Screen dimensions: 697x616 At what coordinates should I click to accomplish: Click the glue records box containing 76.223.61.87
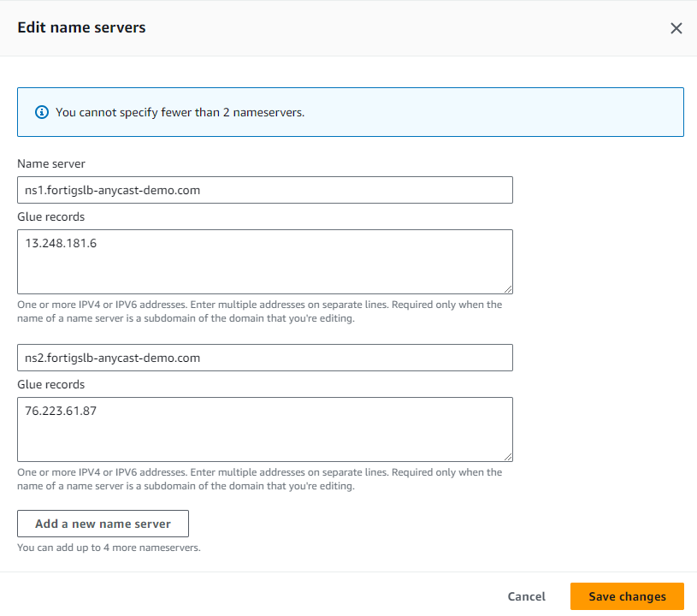(265, 429)
